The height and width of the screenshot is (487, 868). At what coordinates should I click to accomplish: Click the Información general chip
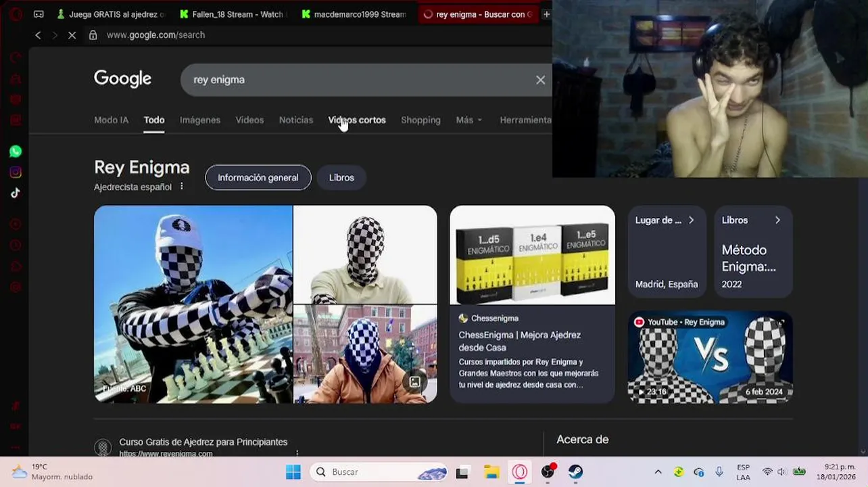(x=258, y=177)
